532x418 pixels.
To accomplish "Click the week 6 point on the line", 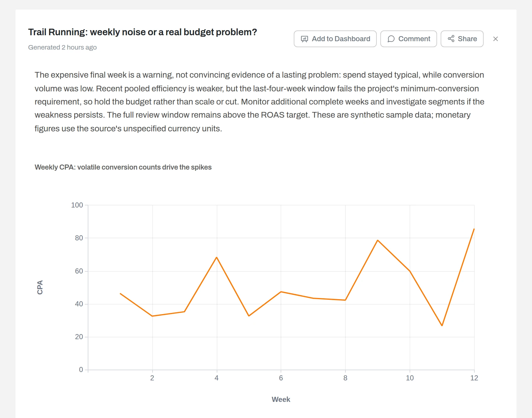I will tap(281, 292).
